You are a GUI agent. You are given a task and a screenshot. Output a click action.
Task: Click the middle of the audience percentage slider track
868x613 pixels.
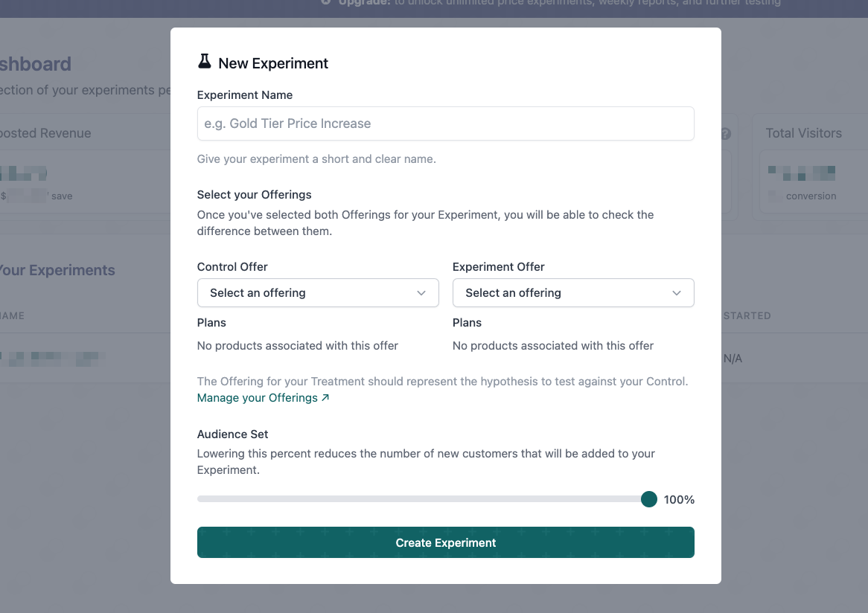[x=423, y=499]
